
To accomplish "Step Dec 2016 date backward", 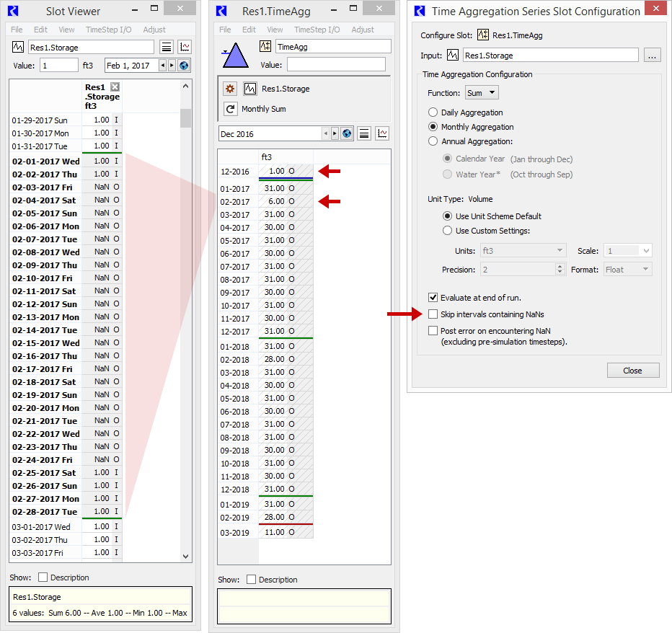I will [x=325, y=133].
